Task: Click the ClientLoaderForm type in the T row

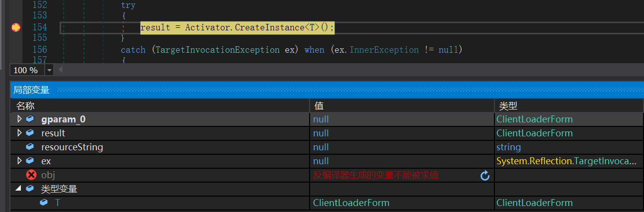Action: pyautogui.click(x=535, y=203)
